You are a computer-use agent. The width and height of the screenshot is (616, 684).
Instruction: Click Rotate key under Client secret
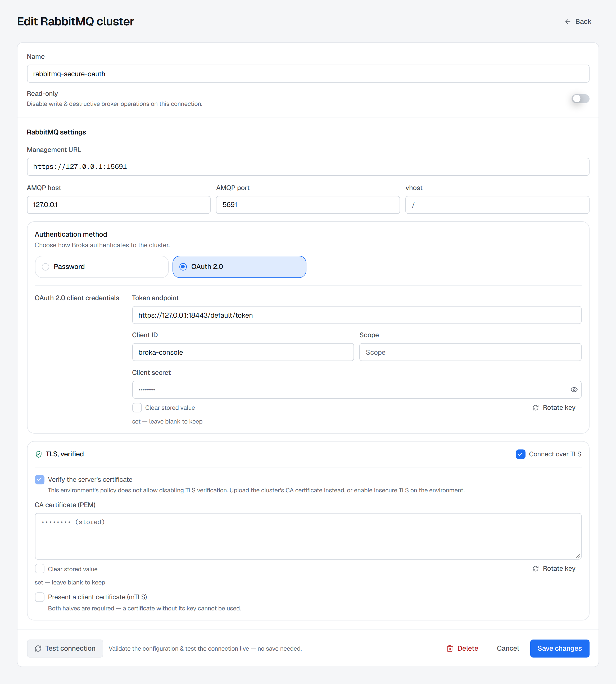(554, 408)
